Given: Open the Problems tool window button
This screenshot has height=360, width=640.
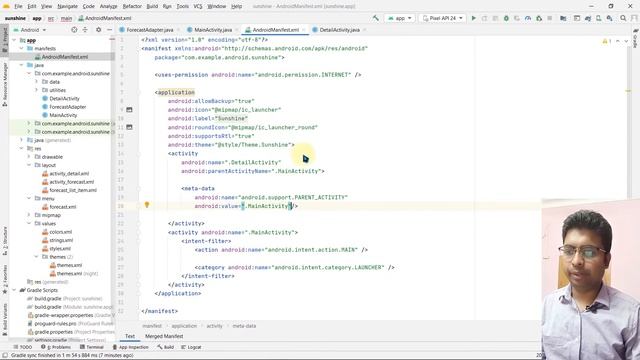Looking at the screenshot, I should (x=56, y=347).
